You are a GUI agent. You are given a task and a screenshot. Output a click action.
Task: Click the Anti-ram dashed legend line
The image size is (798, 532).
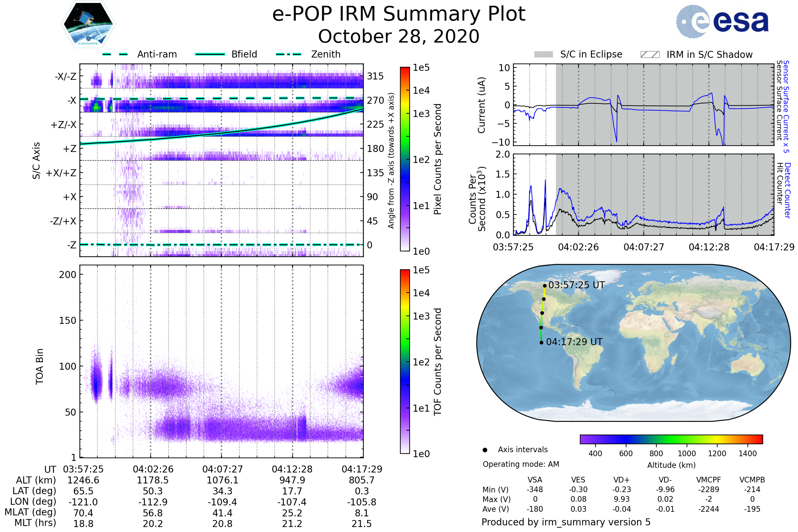[x=115, y=54]
